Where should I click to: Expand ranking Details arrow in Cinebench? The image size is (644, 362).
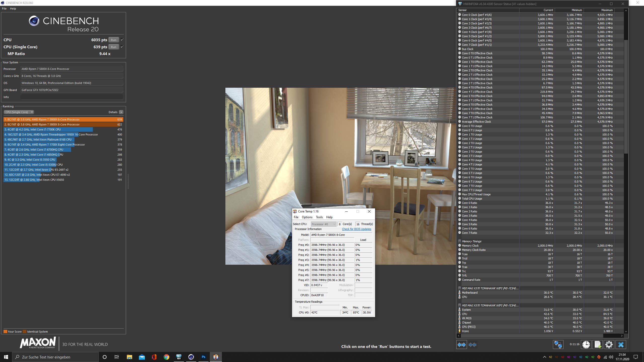pyautogui.click(x=121, y=112)
